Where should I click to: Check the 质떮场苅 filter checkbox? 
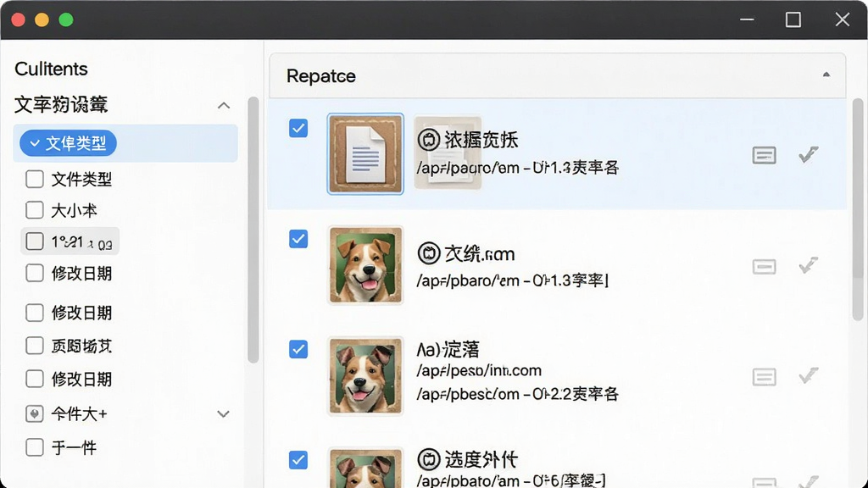coord(34,346)
